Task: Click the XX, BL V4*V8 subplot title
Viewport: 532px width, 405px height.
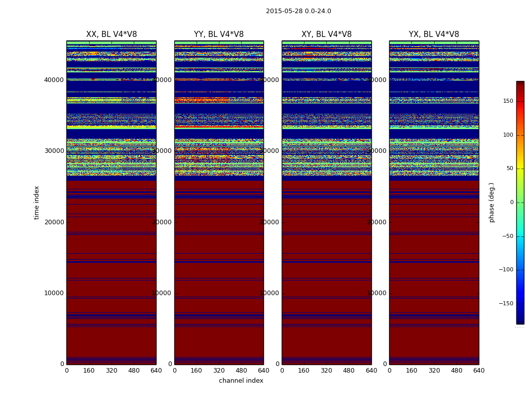Action: (111, 34)
